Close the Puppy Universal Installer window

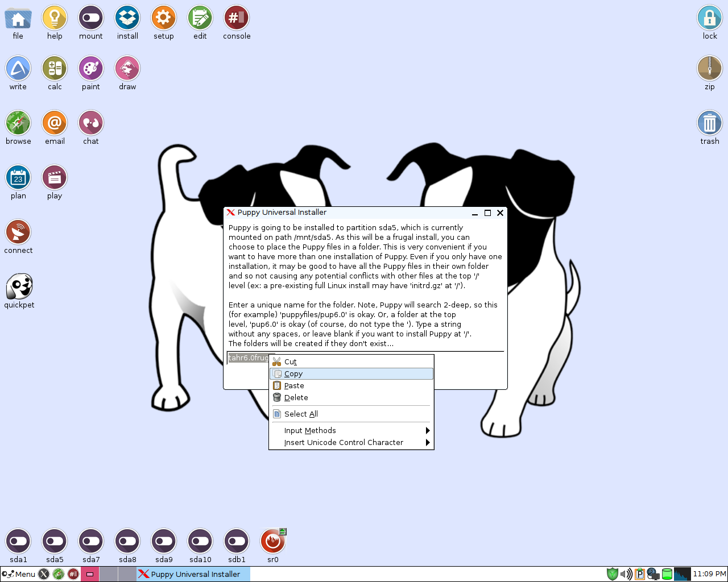coord(500,213)
